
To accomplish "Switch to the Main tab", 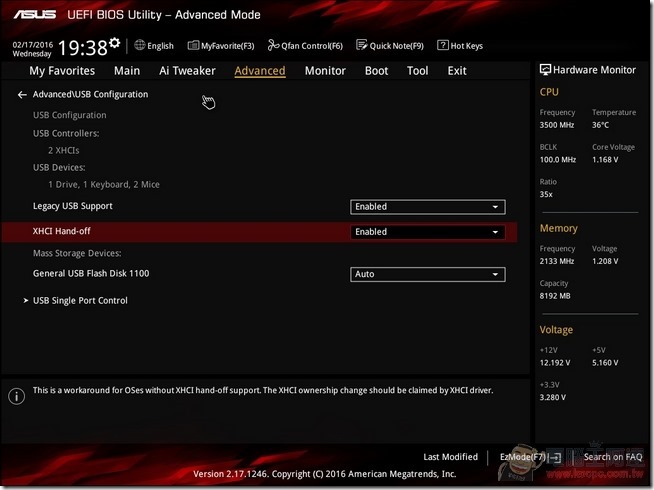I will point(127,71).
